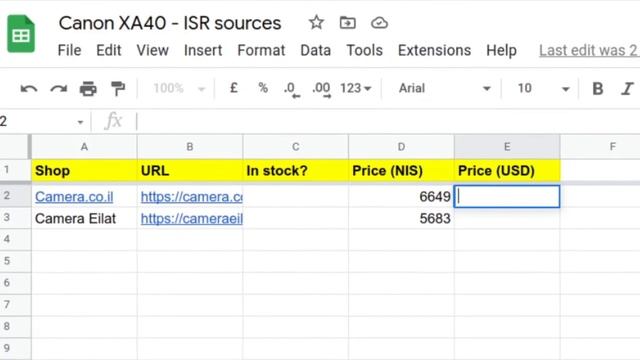This screenshot has width=640, height=360.
Task: Select row 8 header
Action: coord(15,327)
